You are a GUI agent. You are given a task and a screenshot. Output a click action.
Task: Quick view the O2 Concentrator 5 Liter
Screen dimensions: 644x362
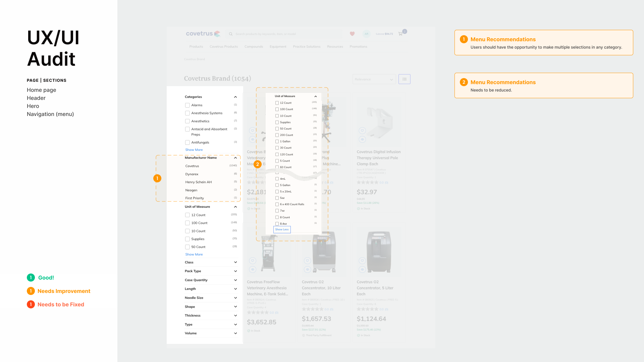(362, 269)
